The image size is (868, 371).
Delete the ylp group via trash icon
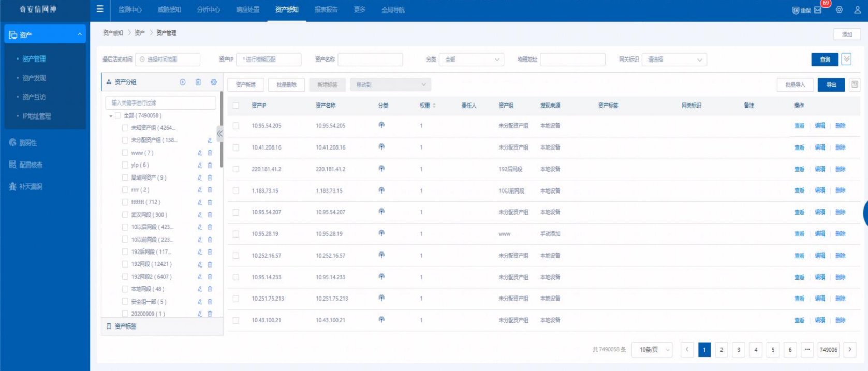pyautogui.click(x=210, y=165)
